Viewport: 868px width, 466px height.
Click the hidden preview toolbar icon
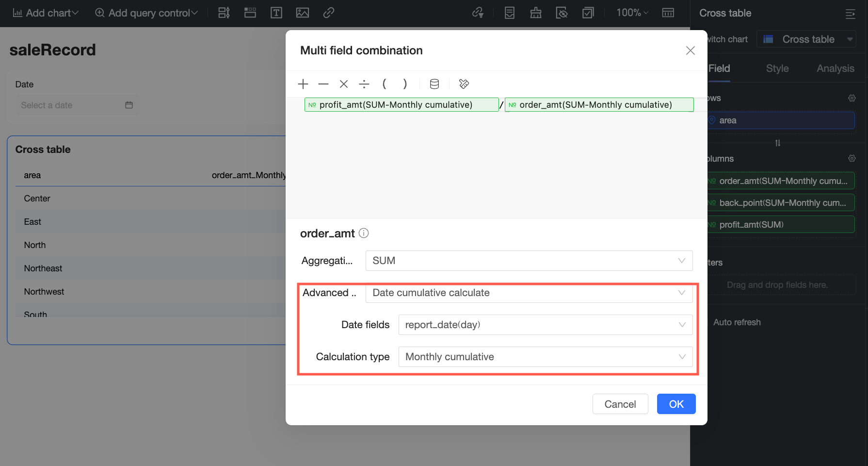point(562,13)
